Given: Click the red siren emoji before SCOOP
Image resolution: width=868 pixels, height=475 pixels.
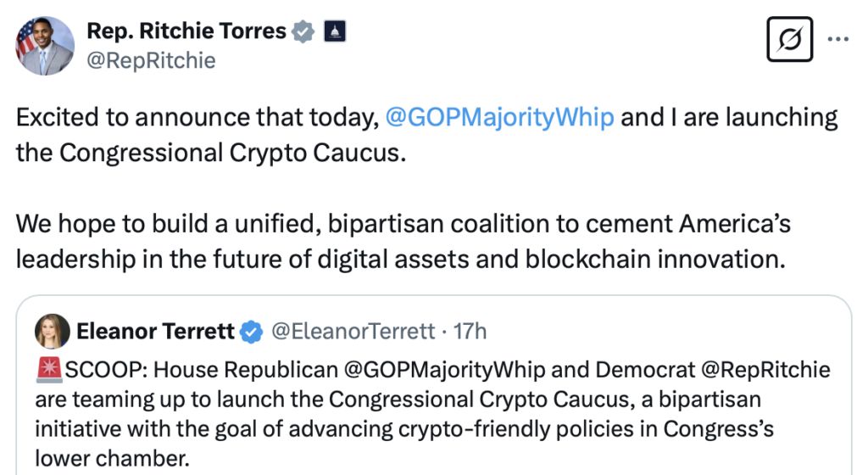Looking at the screenshot, I should [47, 371].
